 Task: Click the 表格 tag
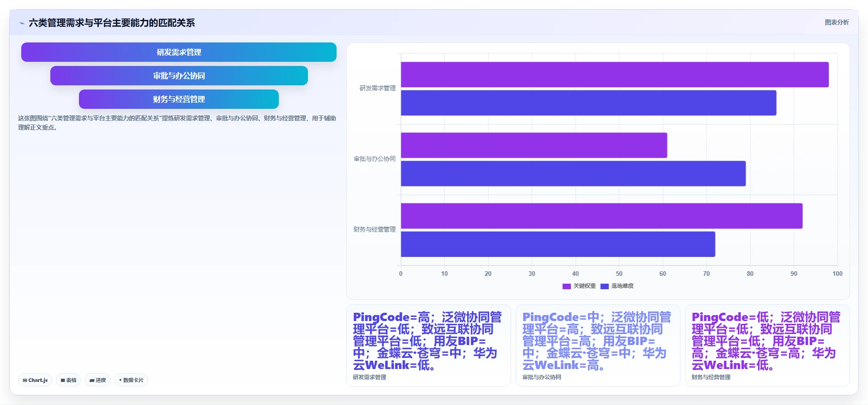pos(68,380)
